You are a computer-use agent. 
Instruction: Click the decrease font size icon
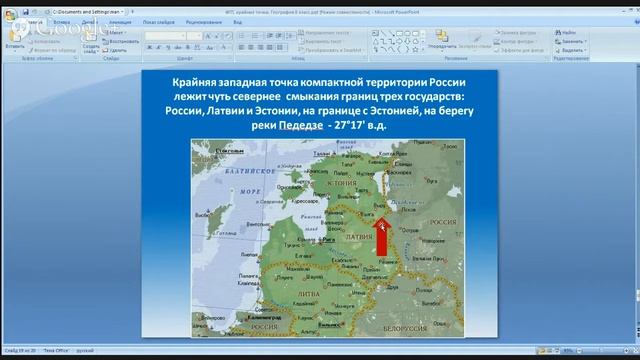(218, 36)
